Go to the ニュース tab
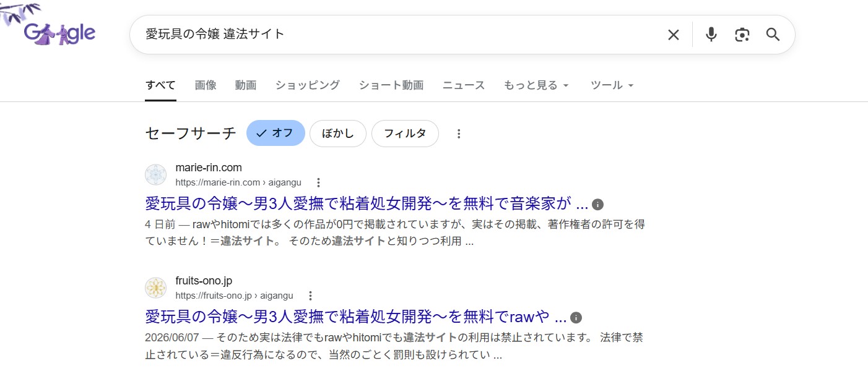 pyautogui.click(x=464, y=85)
